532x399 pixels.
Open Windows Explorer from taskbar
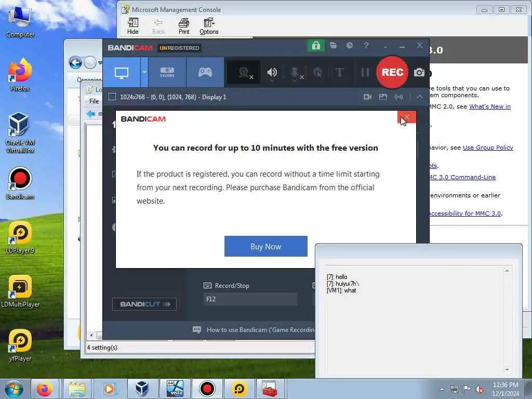(x=77, y=389)
